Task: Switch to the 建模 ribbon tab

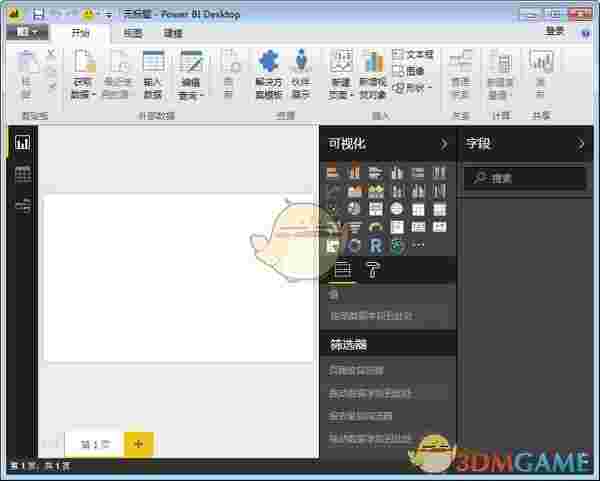Action: 174,32
